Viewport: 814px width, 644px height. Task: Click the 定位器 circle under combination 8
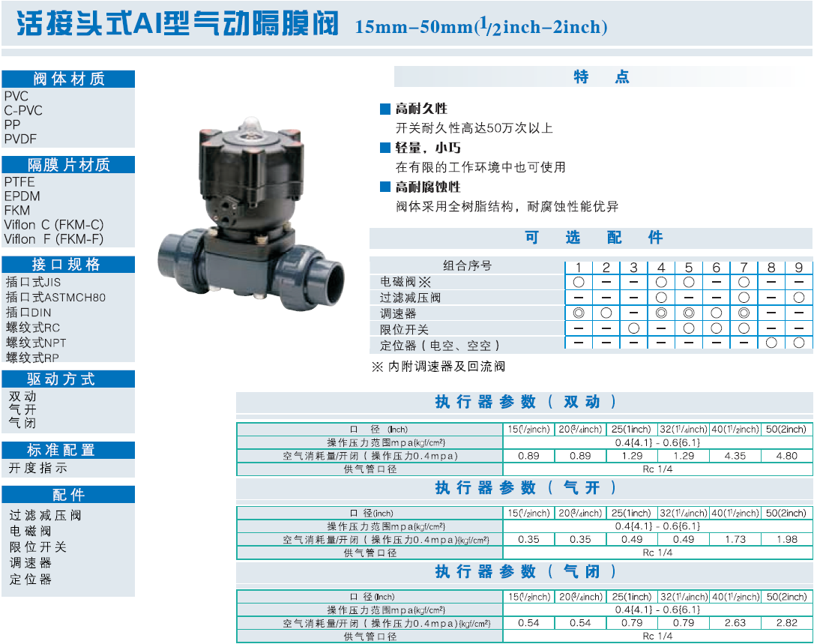tap(771, 343)
